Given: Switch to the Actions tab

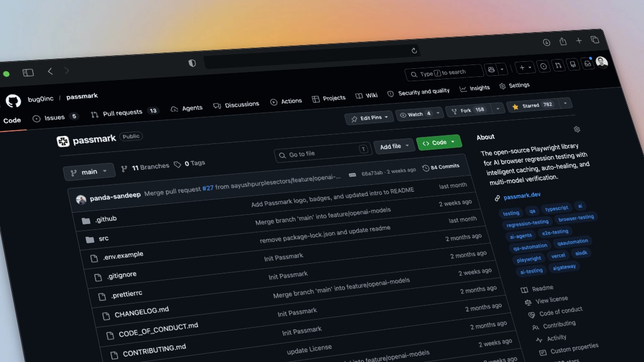Looking at the screenshot, I should coord(286,102).
